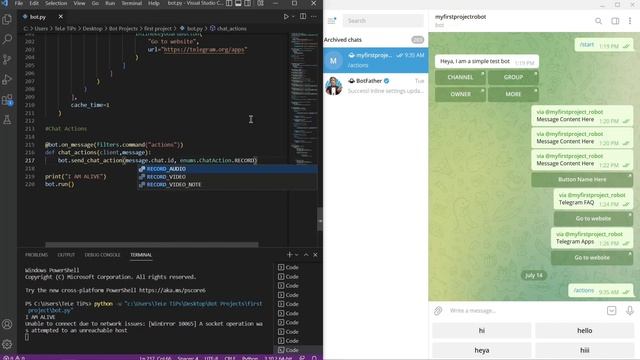The width and height of the screenshot is (640, 360).
Task: Toggle the Telegram right info sidebar
Action: [x=615, y=21]
